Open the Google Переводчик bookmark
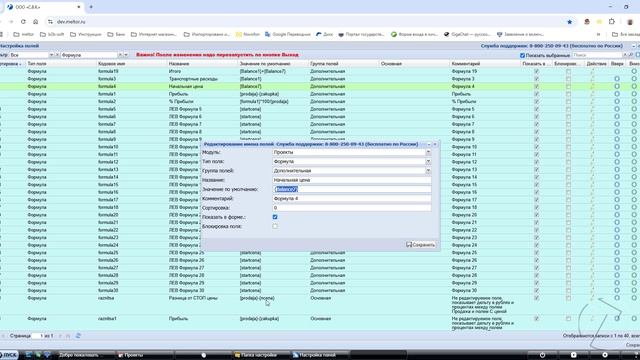The width and height of the screenshot is (640, 360). [x=288, y=34]
